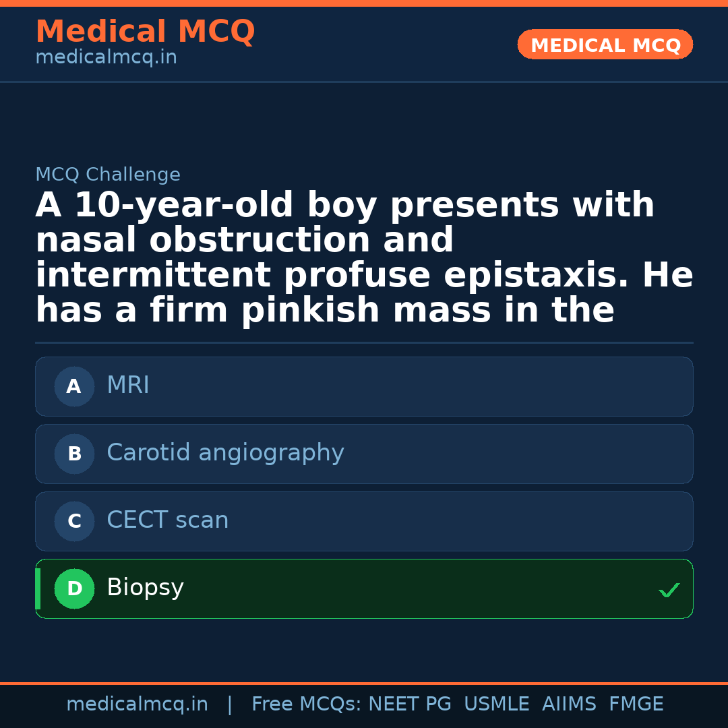Choose the "MRI" answer text
Viewport: 728px width, 728px height.
[x=128, y=386]
